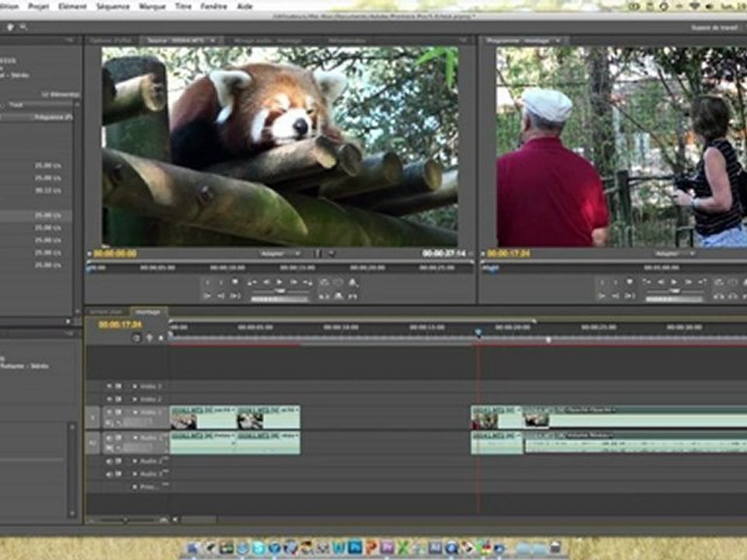Screen dimensions: 747x560
Task: Go to next edit in Program monitor
Action: click(702, 282)
